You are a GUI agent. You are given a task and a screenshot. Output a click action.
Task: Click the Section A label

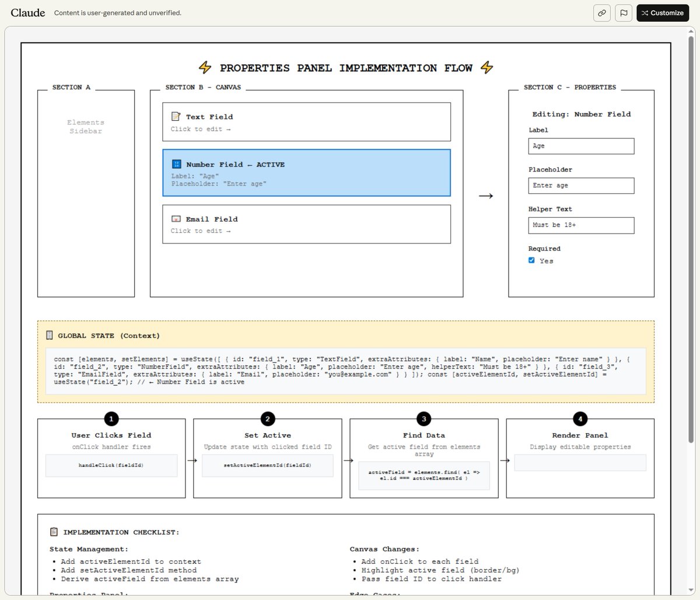pos(71,87)
